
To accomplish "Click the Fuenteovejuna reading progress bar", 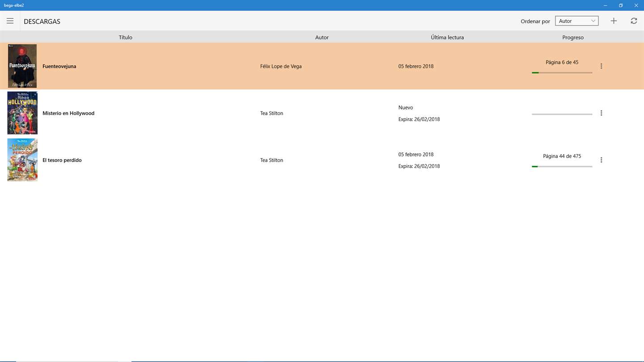I will tap(562, 72).
